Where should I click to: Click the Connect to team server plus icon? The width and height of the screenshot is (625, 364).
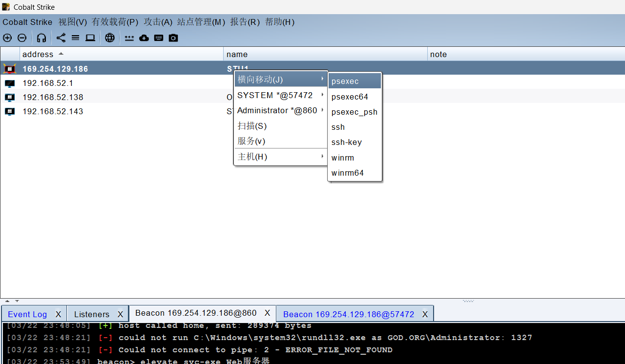point(7,38)
